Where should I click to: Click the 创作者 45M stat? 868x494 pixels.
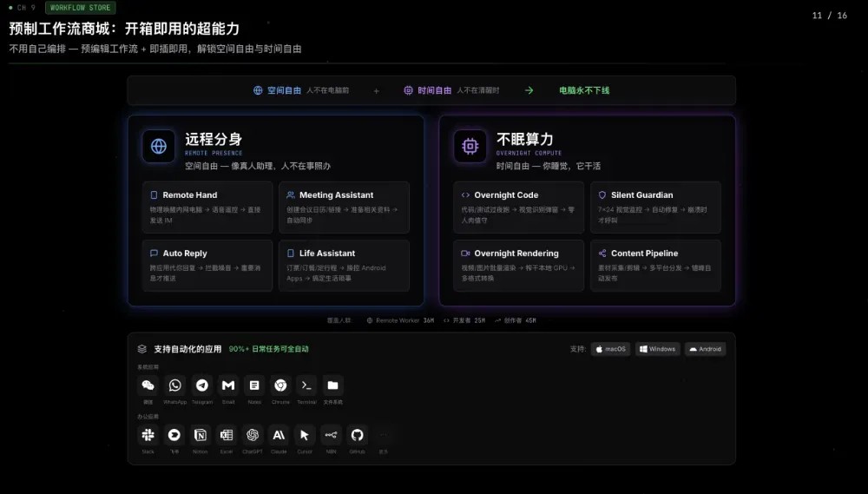[515, 320]
